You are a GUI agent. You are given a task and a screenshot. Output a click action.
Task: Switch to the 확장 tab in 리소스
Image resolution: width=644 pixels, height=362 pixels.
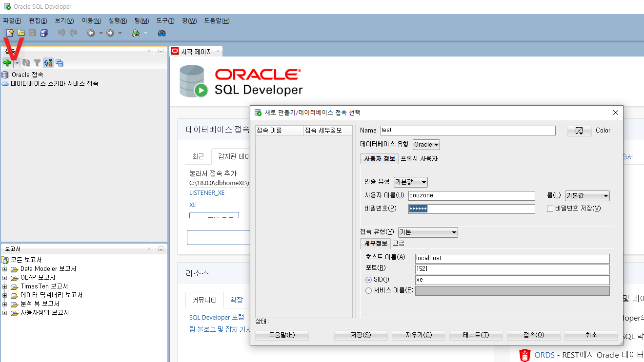point(237,300)
